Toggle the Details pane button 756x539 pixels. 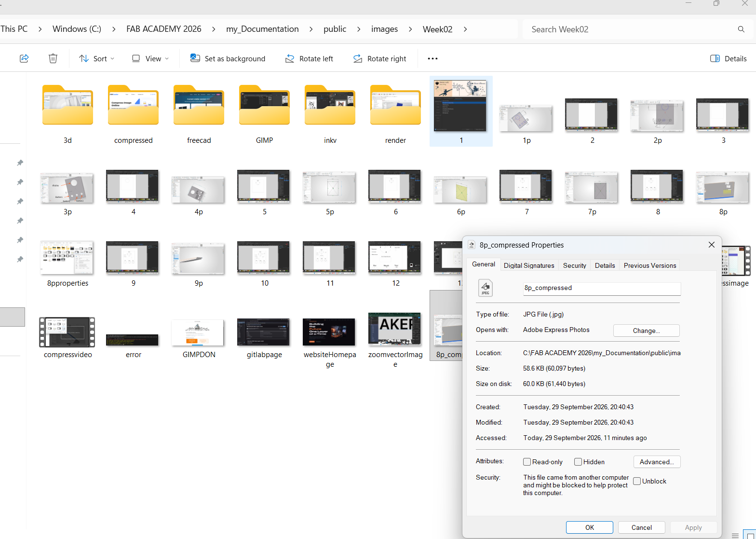(729, 58)
